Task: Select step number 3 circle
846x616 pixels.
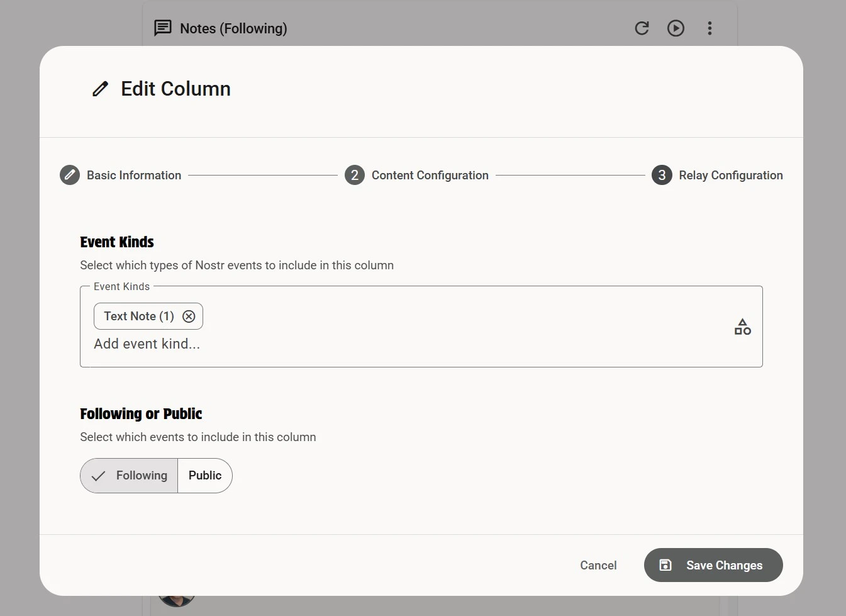Action: 662,175
